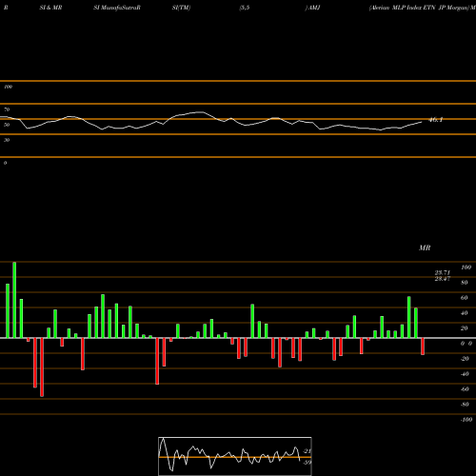
Task: Click the '70' label on RSI scale
Action: click(x=7, y=109)
